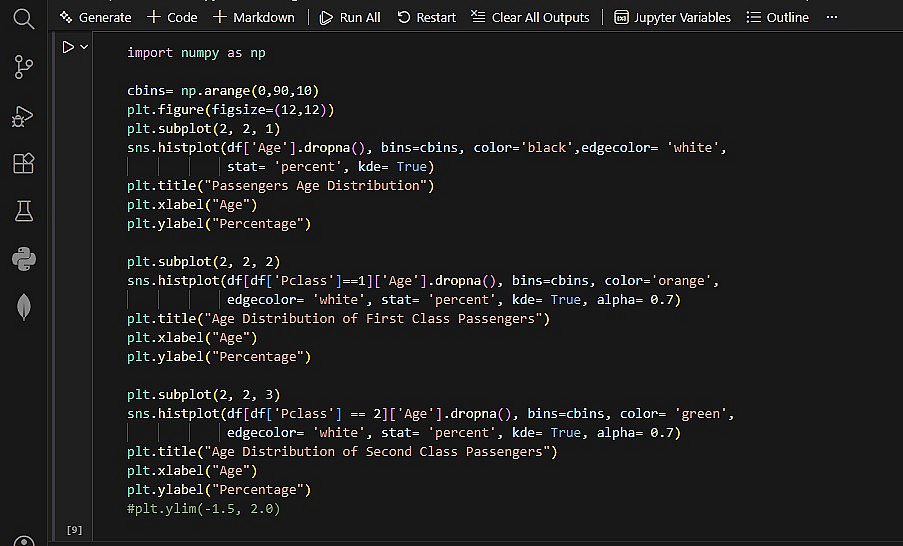Run the cell with the play button
903x546 pixels.
pos(67,47)
